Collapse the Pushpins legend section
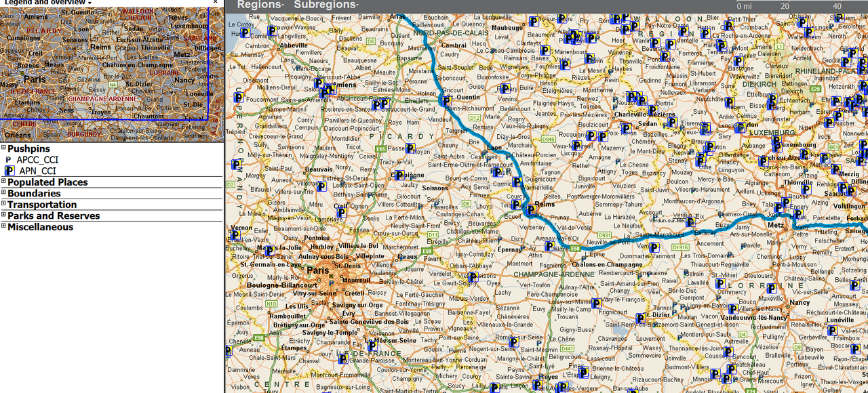 click(x=3, y=148)
